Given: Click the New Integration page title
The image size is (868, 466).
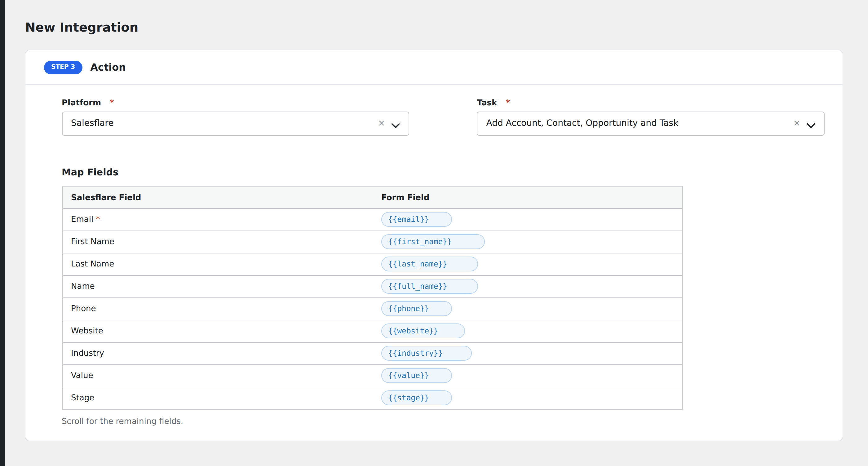Looking at the screenshot, I should (x=82, y=27).
